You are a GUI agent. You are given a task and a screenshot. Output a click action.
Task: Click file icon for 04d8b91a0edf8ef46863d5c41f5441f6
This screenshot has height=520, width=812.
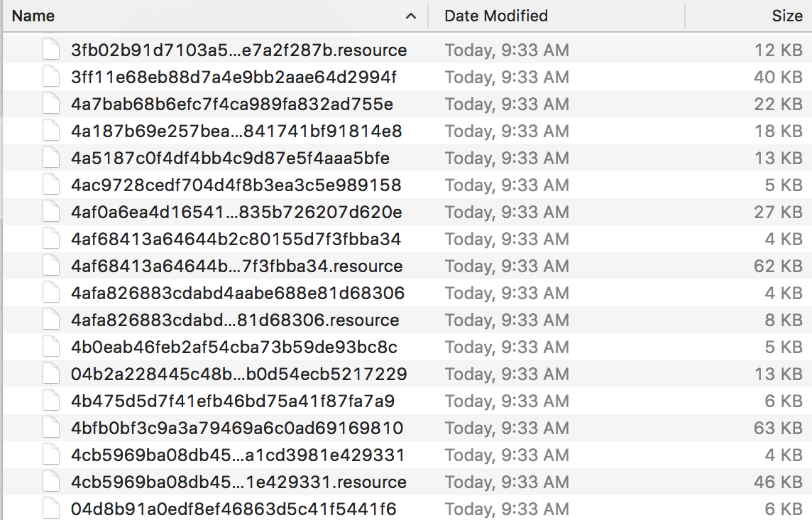coord(51,508)
